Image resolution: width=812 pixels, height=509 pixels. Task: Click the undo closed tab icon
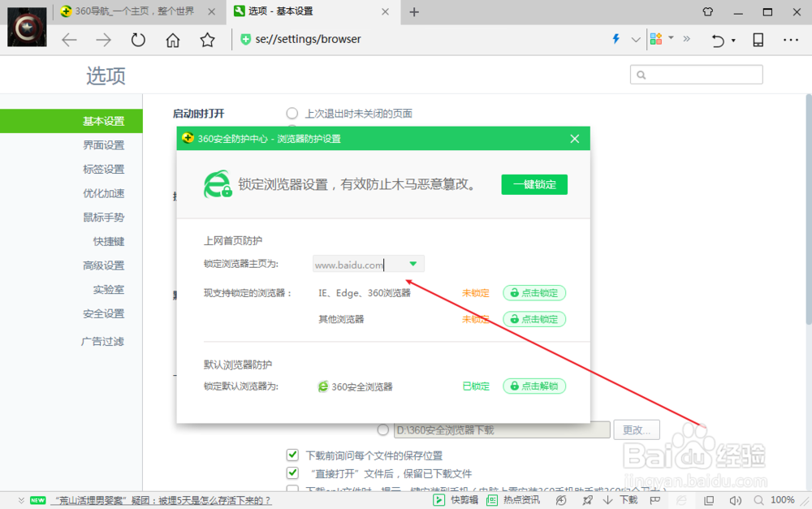tap(718, 40)
